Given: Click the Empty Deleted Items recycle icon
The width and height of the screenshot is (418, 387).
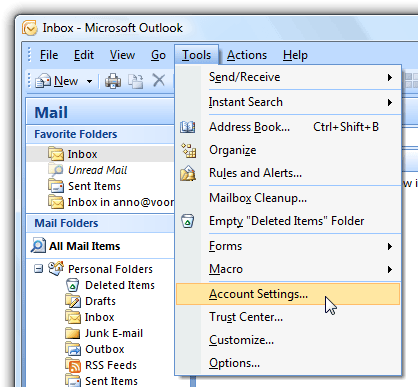Looking at the screenshot, I should [x=188, y=221].
